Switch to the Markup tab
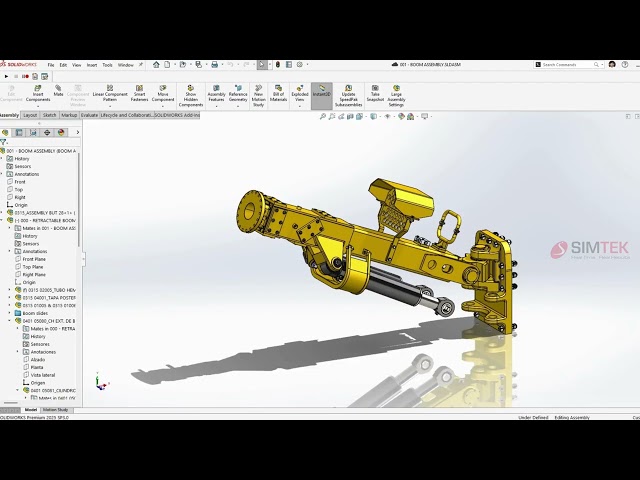Viewport: 640px width, 480px height. 69,115
